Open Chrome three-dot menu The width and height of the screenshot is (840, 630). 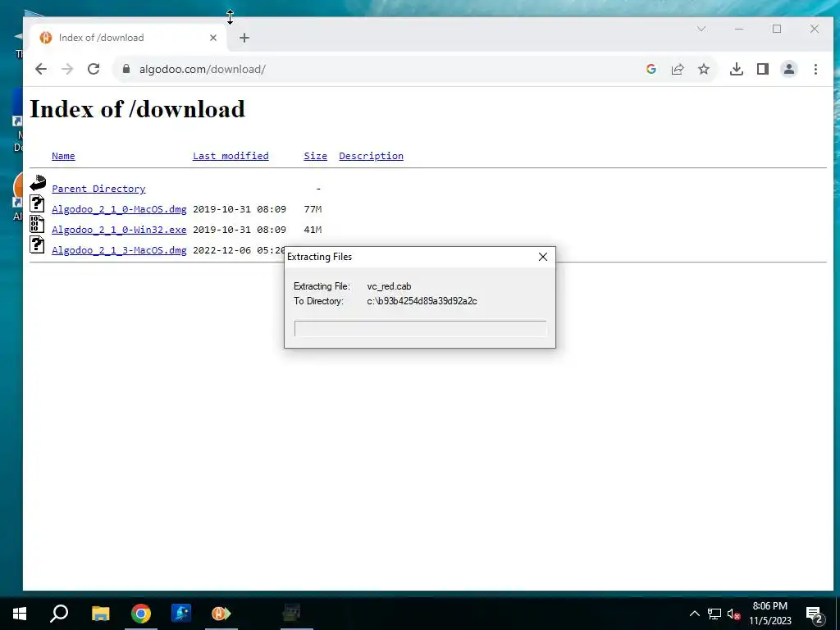[x=815, y=69]
